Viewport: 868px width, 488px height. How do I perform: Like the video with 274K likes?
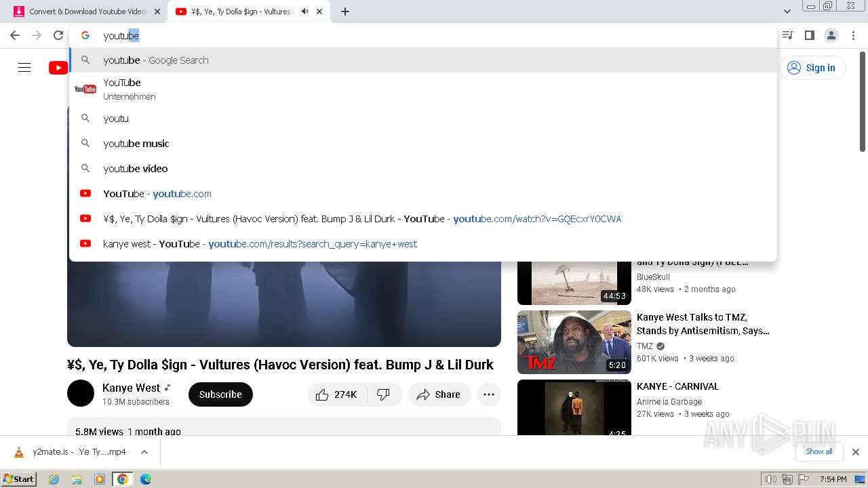coord(337,394)
